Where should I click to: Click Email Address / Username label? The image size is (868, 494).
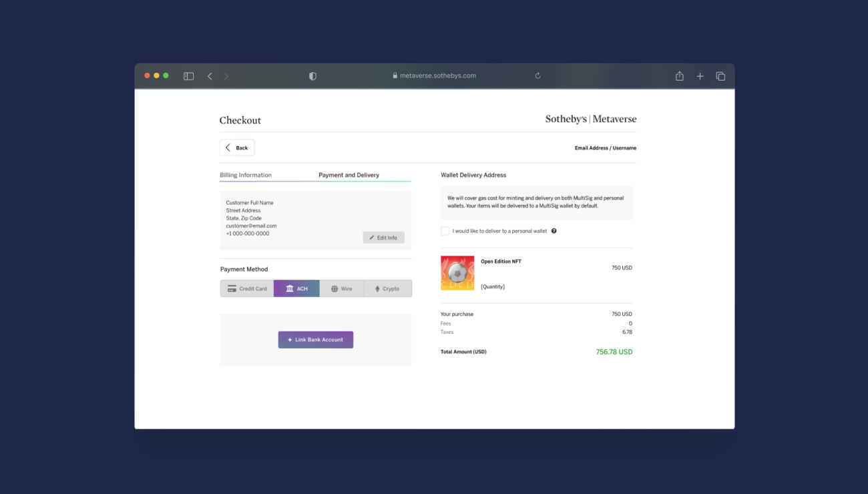[x=606, y=148]
